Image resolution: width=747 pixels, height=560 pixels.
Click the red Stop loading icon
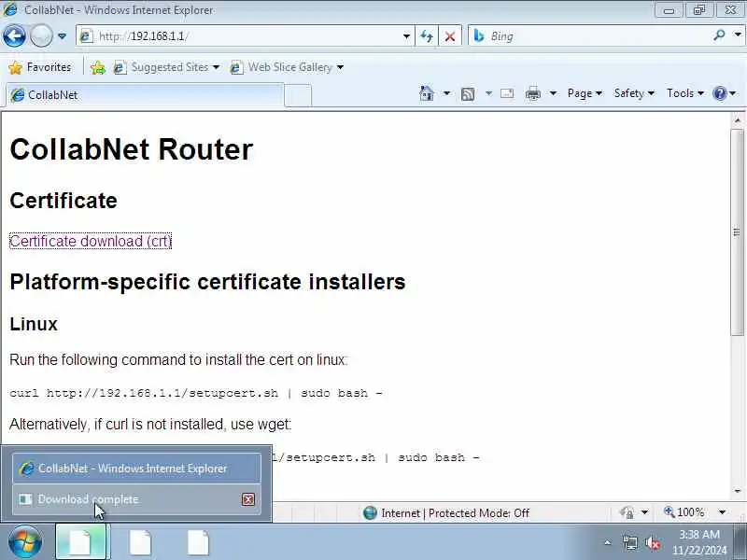[450, 36]
